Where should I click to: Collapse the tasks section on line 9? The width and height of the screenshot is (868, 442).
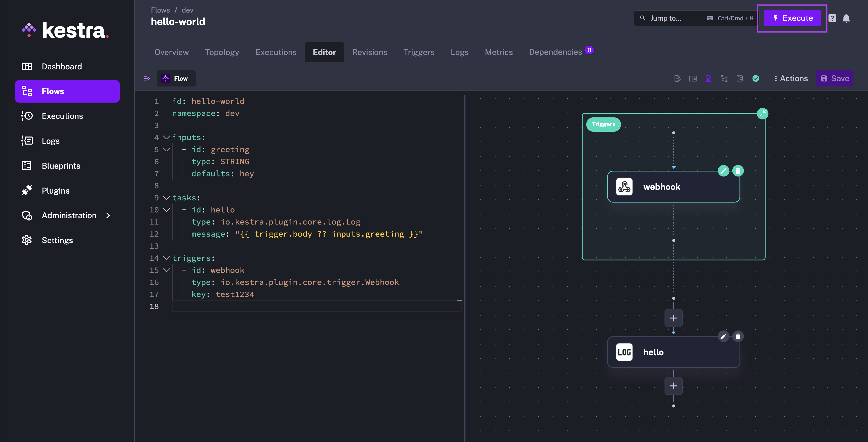coord(166,198)
